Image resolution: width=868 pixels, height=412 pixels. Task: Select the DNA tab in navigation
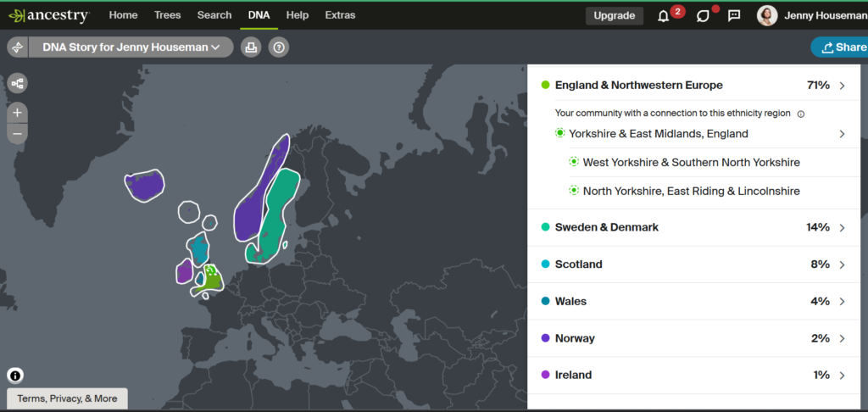[x=259, y=15]
